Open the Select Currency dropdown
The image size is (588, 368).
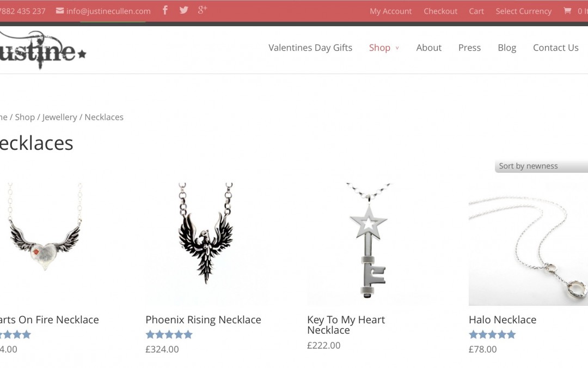(x=524, y=11)
